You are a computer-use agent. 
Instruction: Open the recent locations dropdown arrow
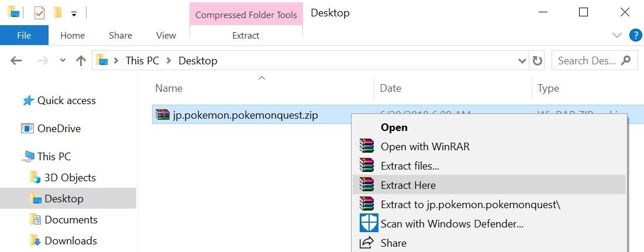coord(63,61)
